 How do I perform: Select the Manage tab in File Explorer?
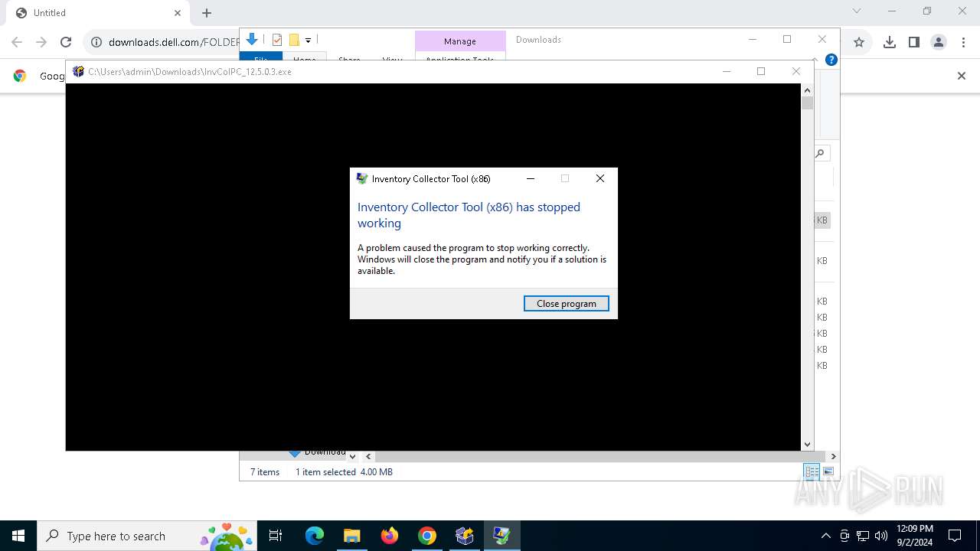(460, 41)
